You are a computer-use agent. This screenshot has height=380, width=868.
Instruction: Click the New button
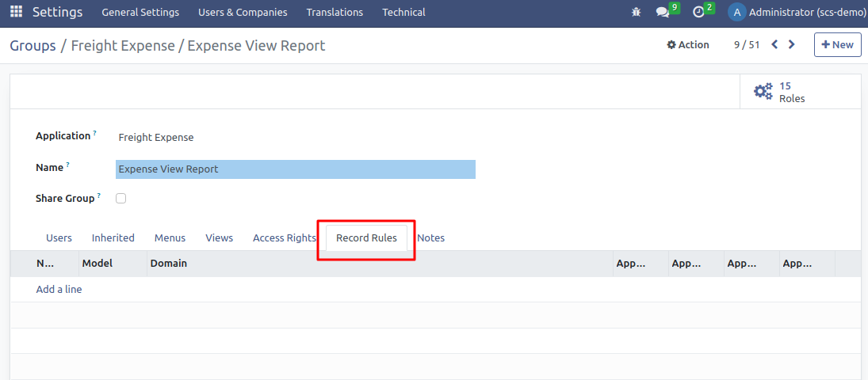(x=838, y=45)
